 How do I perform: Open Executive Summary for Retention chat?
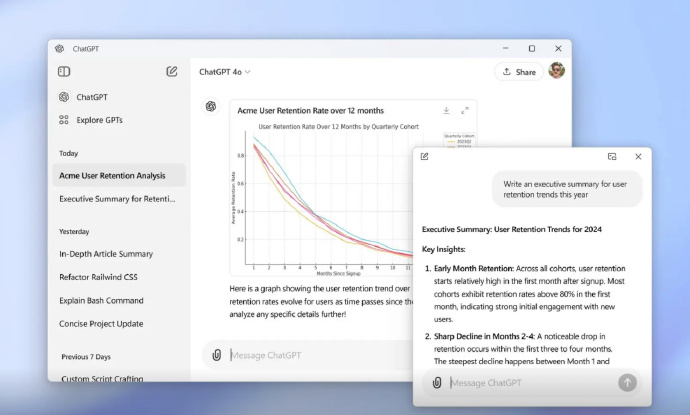117,199
